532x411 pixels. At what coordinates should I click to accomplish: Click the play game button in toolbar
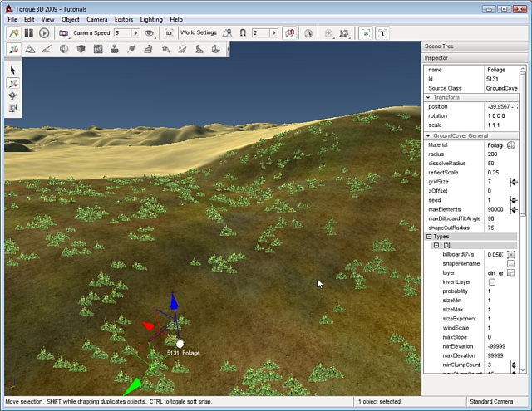(44, 33)
